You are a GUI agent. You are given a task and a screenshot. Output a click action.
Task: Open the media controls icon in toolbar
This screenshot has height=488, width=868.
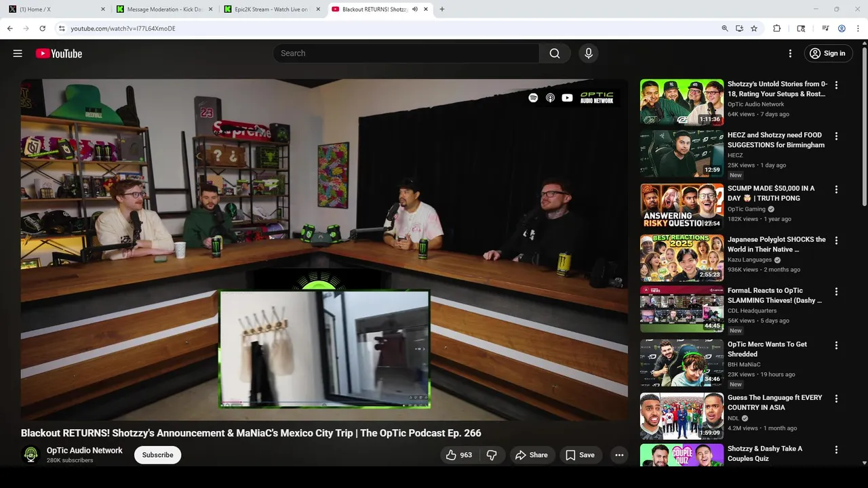[825, 28]
